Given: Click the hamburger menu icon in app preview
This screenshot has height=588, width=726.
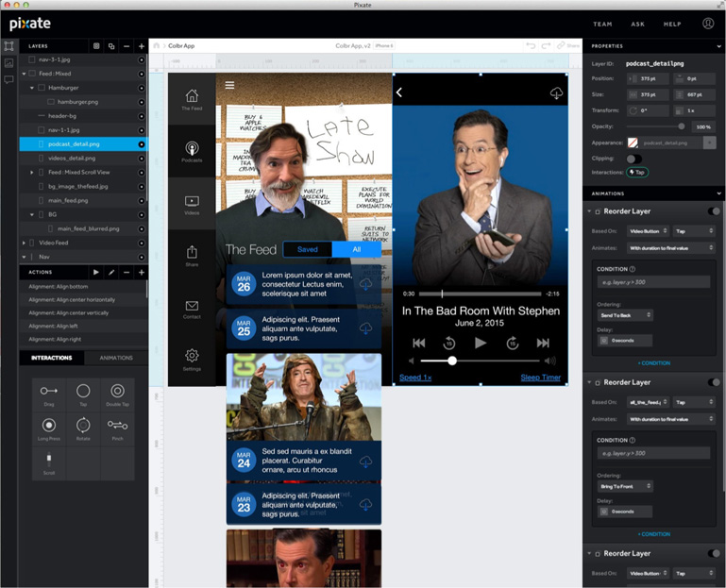Looking at the screenshot, I should coord(229,85).
